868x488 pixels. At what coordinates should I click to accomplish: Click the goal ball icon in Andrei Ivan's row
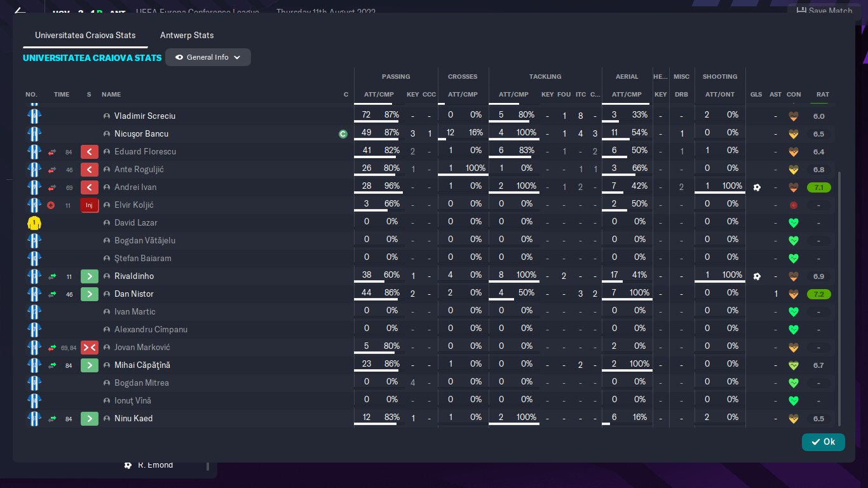757,187
